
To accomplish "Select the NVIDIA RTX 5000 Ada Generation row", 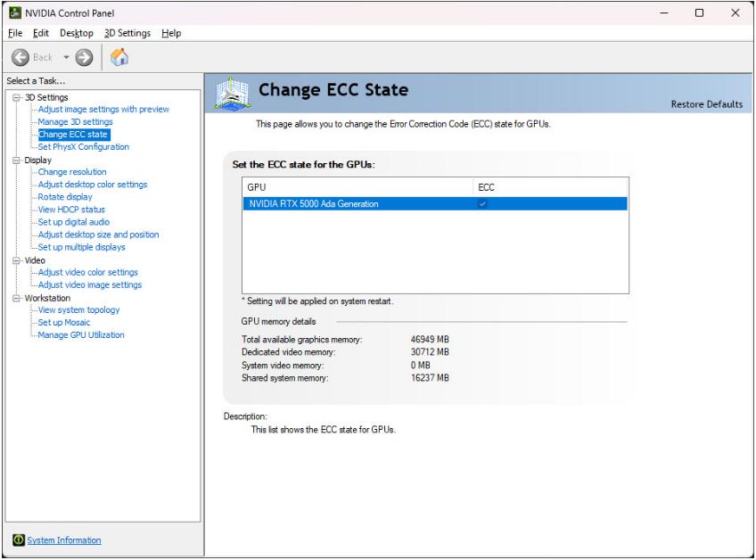I will coord(357,203).
